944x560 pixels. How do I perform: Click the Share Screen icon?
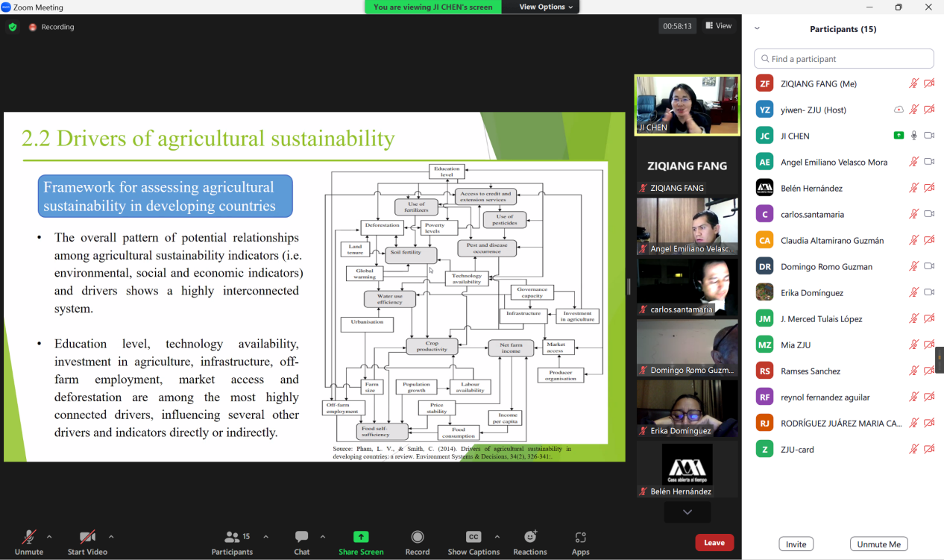point(361,537)
